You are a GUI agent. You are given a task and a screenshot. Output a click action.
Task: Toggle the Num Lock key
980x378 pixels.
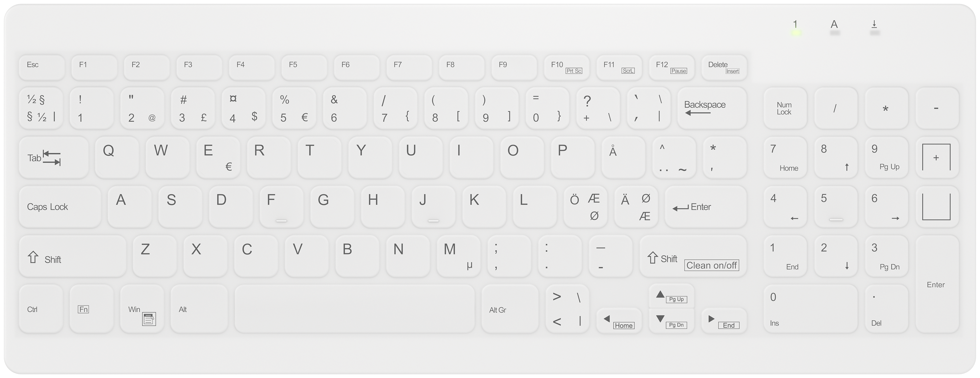click(785, 108)
